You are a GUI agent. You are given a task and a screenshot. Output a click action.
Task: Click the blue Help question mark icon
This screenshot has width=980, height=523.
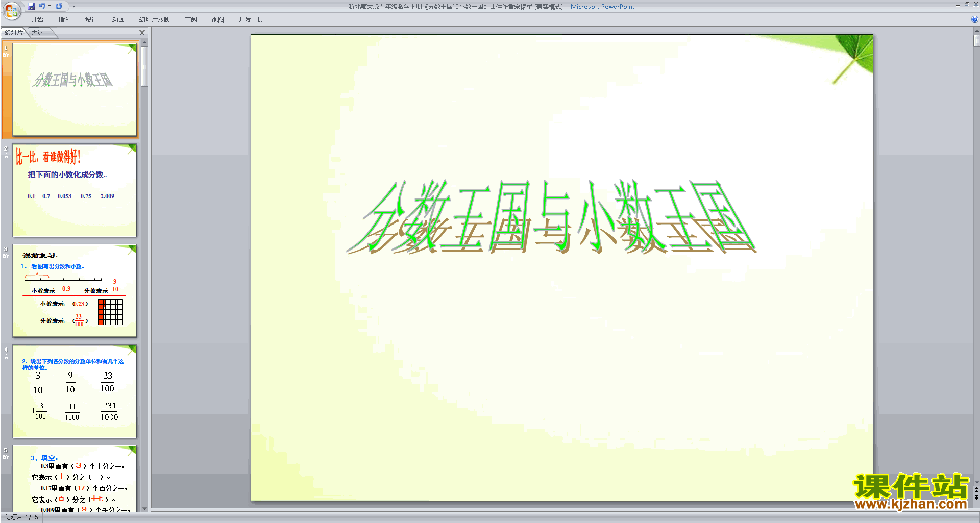click(x=974, y=20)
